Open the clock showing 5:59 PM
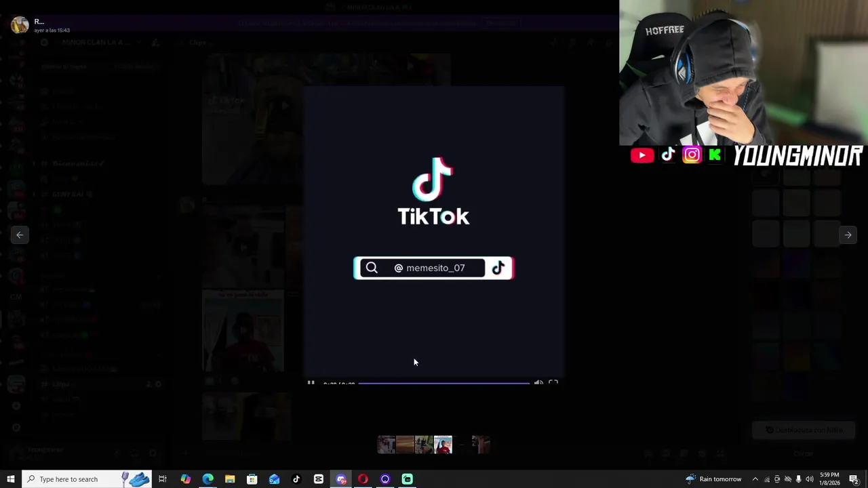Screen dimensions: 868x488 830,479
